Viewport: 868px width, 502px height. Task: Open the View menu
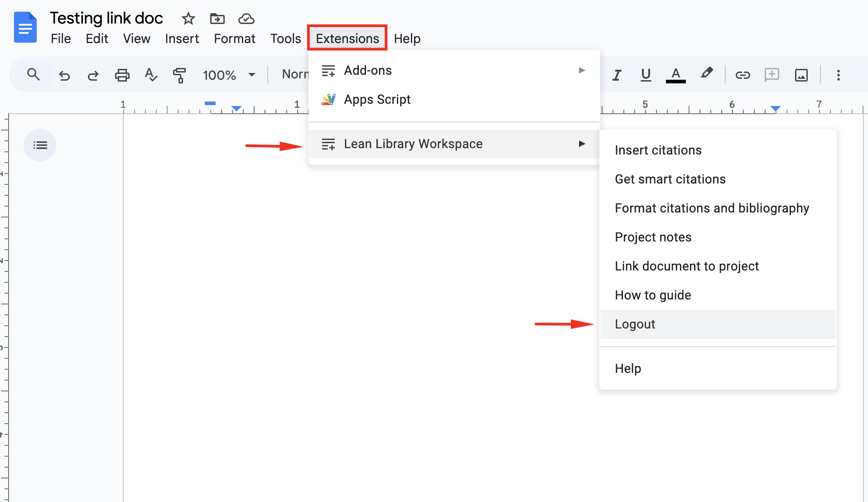click(x=136, y=39)
